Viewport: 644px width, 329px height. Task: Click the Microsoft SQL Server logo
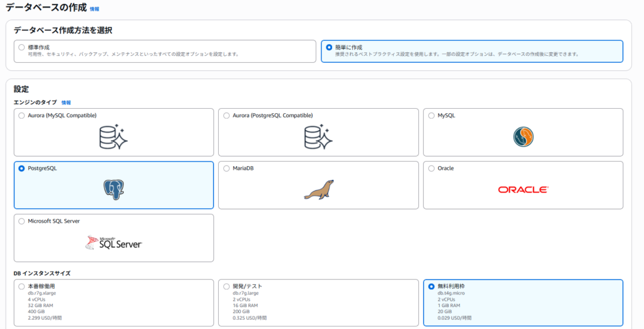point(114,242)
